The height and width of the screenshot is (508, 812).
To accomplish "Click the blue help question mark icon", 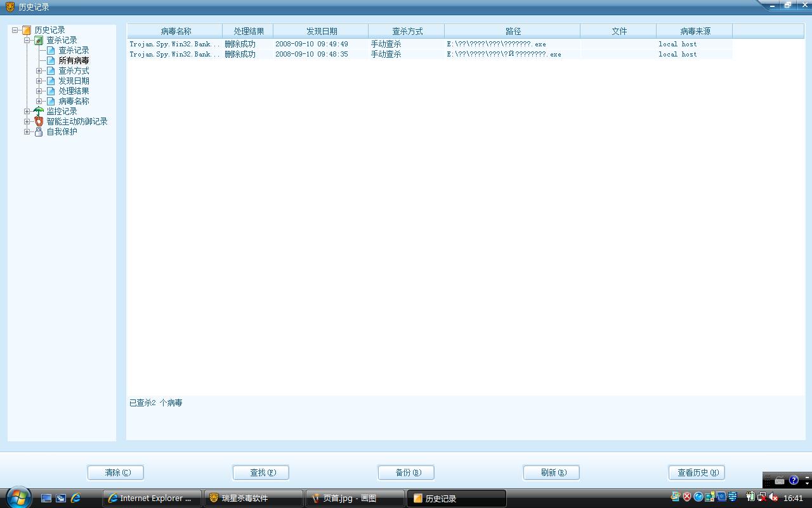I will coord(794,480).
